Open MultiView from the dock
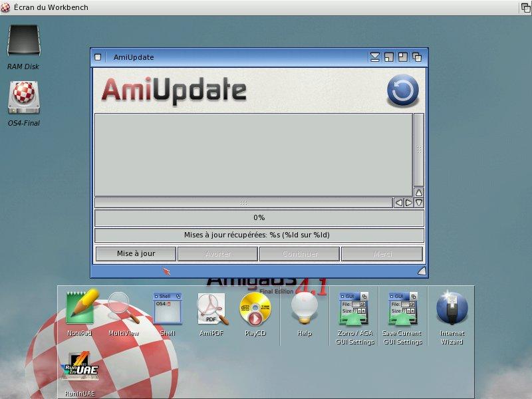Image resolution: width=532 pixels, height=399 pixels. coord(124,307)
